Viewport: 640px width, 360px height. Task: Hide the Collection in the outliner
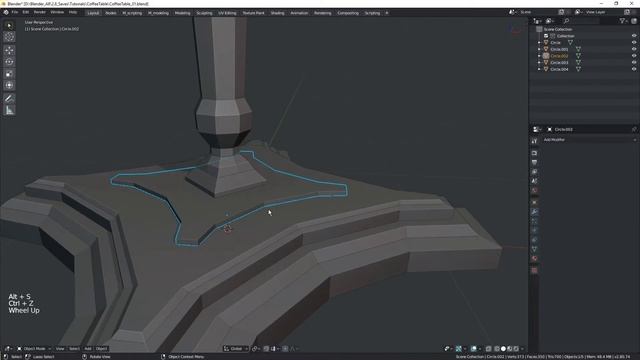pos(634,36)
